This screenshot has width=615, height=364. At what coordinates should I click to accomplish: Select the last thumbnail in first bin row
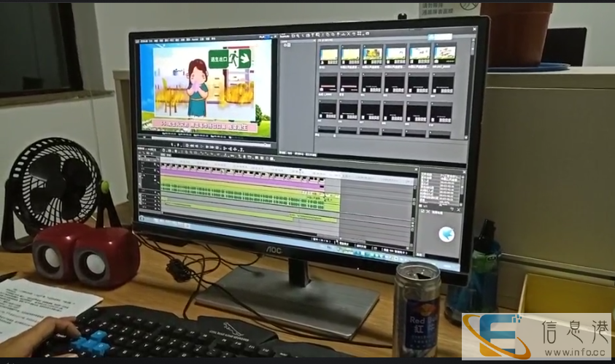coord(444,54)
